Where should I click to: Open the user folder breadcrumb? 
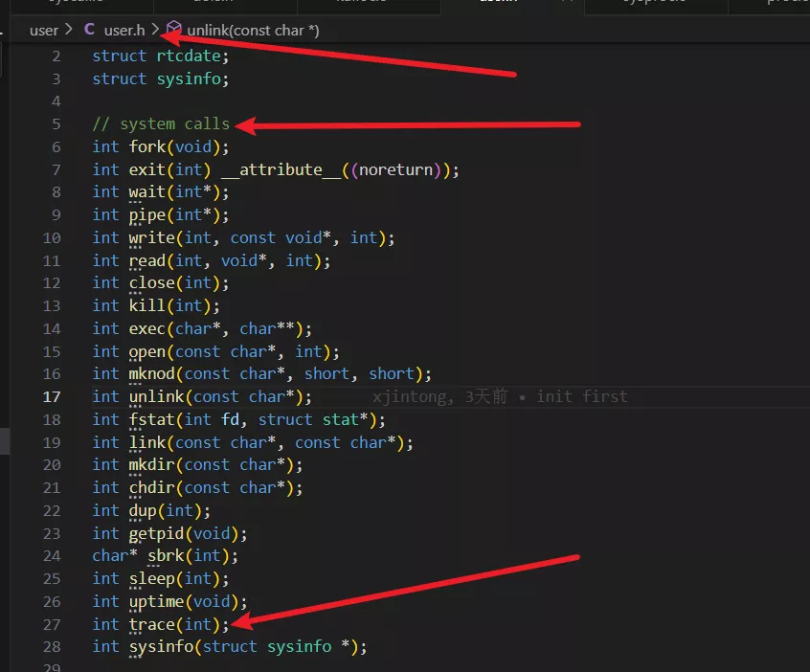[44, 31]
